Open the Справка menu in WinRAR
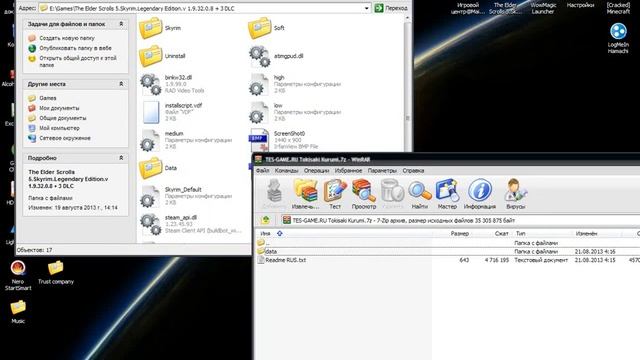This screenshot has width=640, height=360. click(413, 171)
